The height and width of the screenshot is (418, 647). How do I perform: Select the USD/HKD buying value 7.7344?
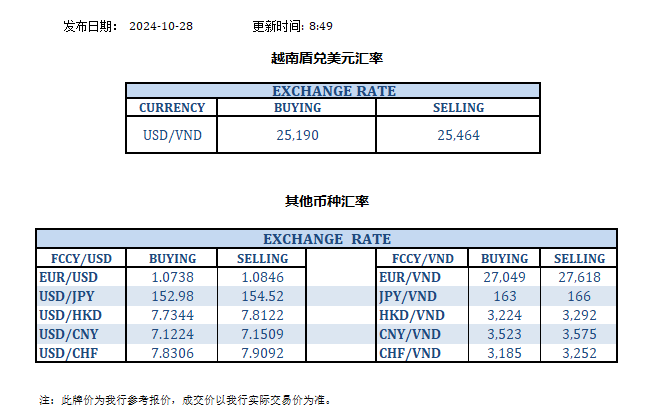[171, 315]
